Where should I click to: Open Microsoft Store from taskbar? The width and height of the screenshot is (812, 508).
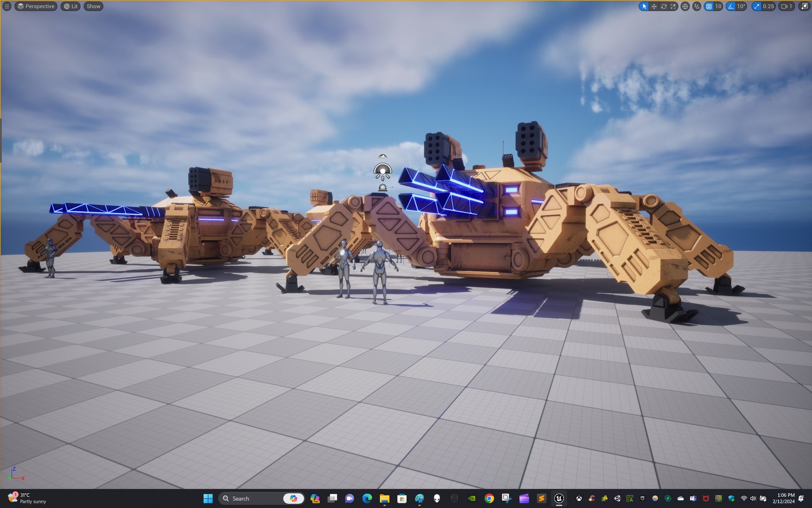(x=402, y=498)
